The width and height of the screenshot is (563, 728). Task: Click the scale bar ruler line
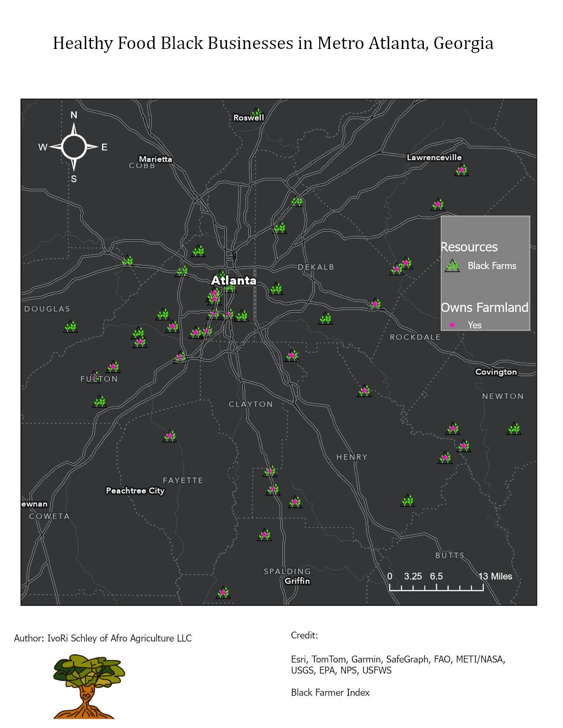[436, 587]
